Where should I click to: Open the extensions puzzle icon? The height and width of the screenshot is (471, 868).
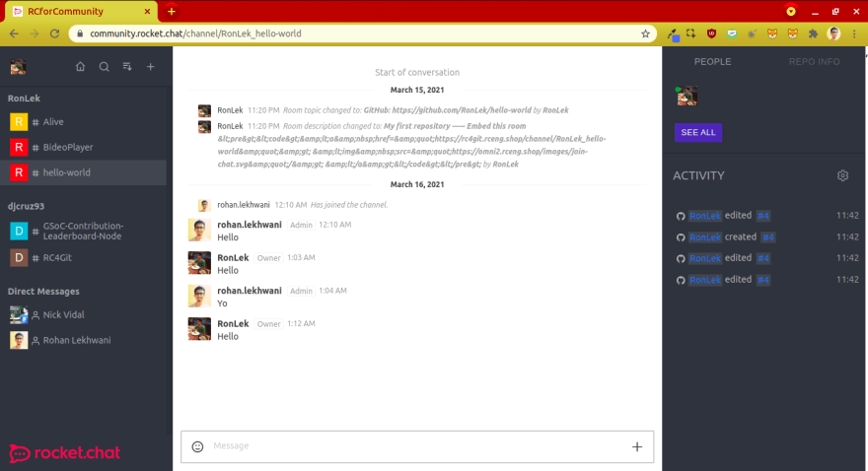(x=813, y=34)
